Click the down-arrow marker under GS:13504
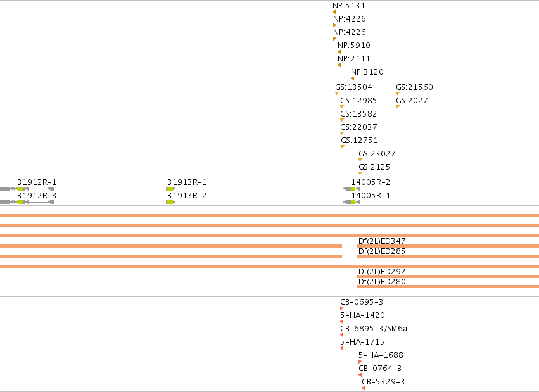This screenshot has width=539, height=392. click(x=337, y=94)
